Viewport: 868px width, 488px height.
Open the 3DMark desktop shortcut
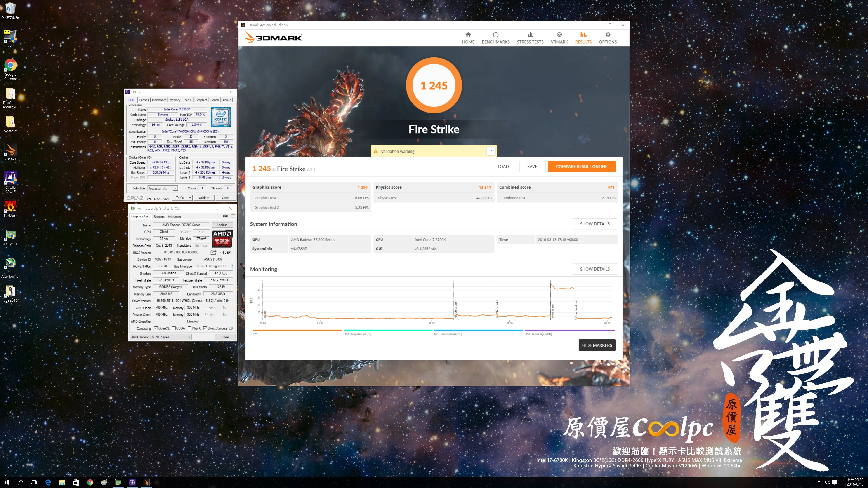point(10,152)
